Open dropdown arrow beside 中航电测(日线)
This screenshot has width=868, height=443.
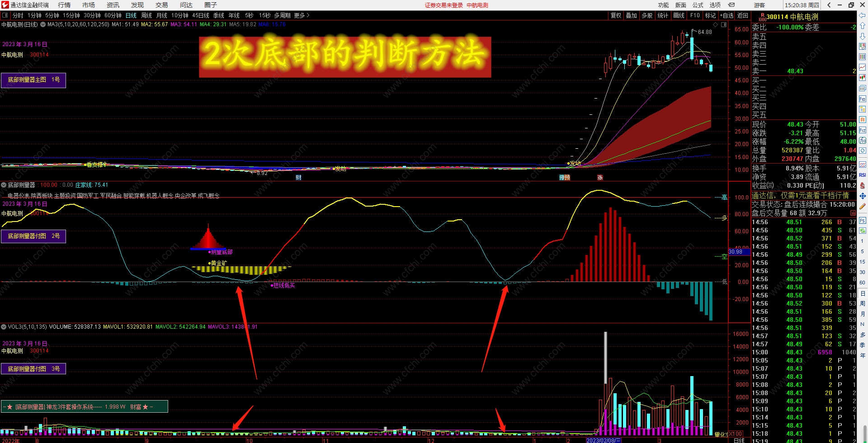[43, 24]
